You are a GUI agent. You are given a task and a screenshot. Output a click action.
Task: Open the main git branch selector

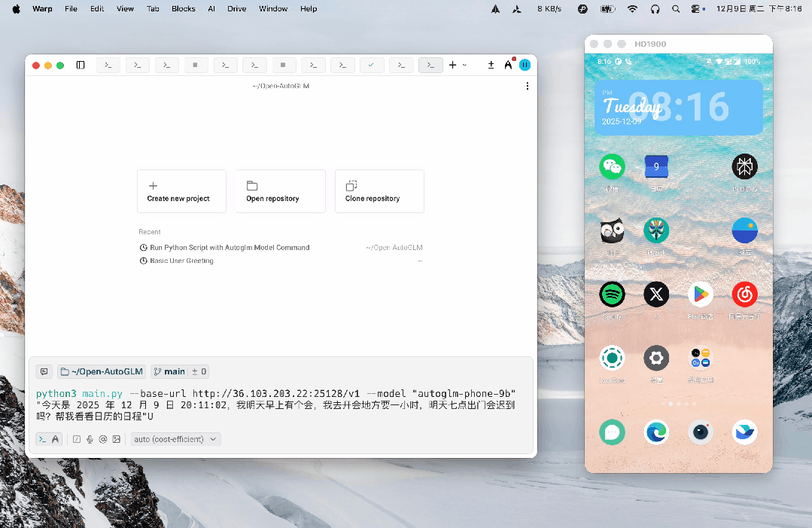coord(169,371)
